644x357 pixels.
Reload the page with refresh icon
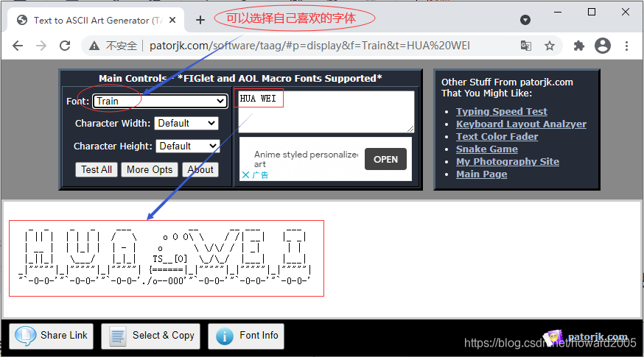(65, 46)
